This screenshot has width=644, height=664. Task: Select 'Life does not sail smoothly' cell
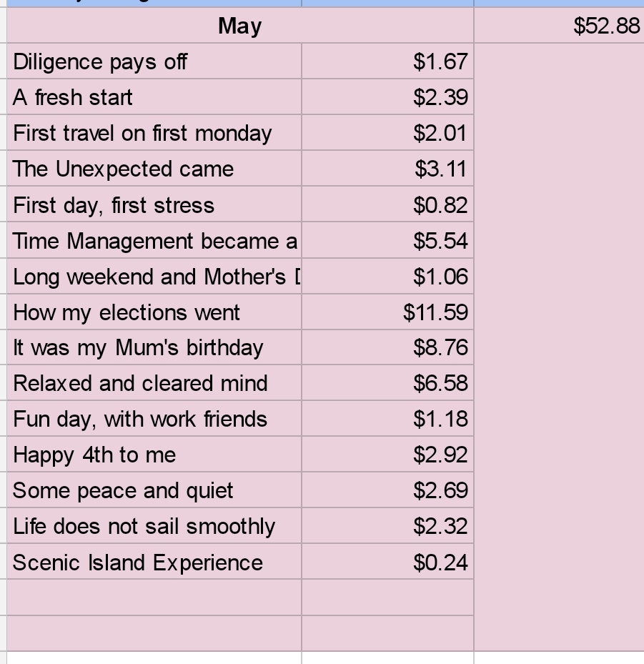(154, 526)
